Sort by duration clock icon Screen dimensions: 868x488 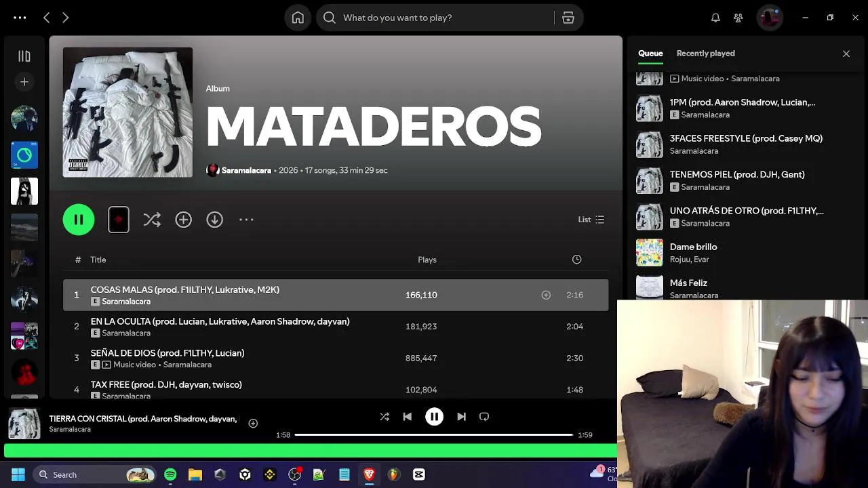coord(576,260)
